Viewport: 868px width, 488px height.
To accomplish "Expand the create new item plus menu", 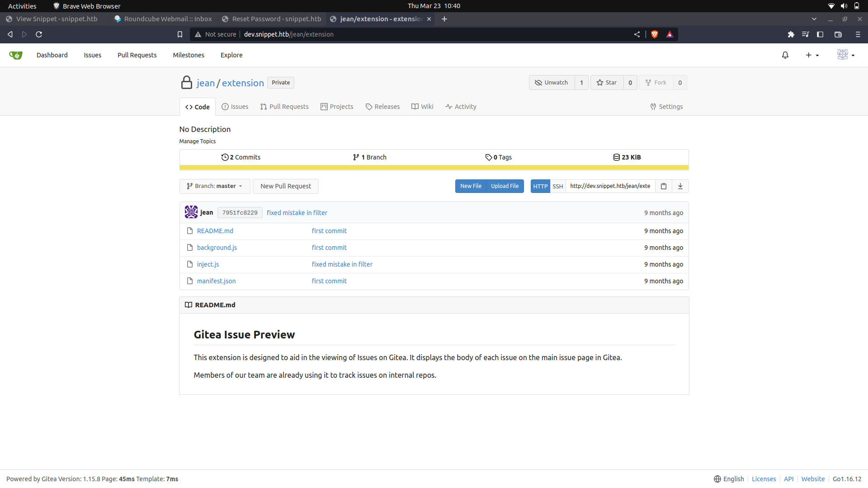I will pyautogui.click(x=812, y=55).
